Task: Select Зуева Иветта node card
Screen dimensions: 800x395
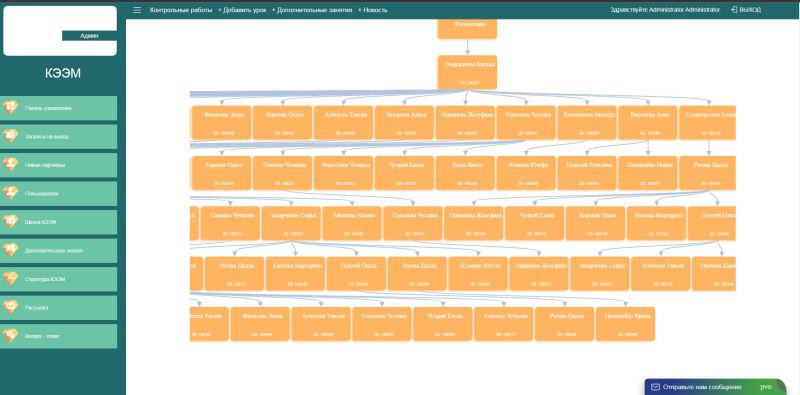Action: (x=465, y=173)
